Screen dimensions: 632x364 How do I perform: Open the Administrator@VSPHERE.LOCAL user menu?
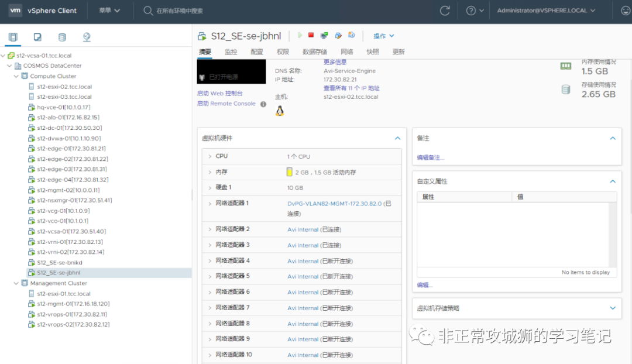pos(546,11)
